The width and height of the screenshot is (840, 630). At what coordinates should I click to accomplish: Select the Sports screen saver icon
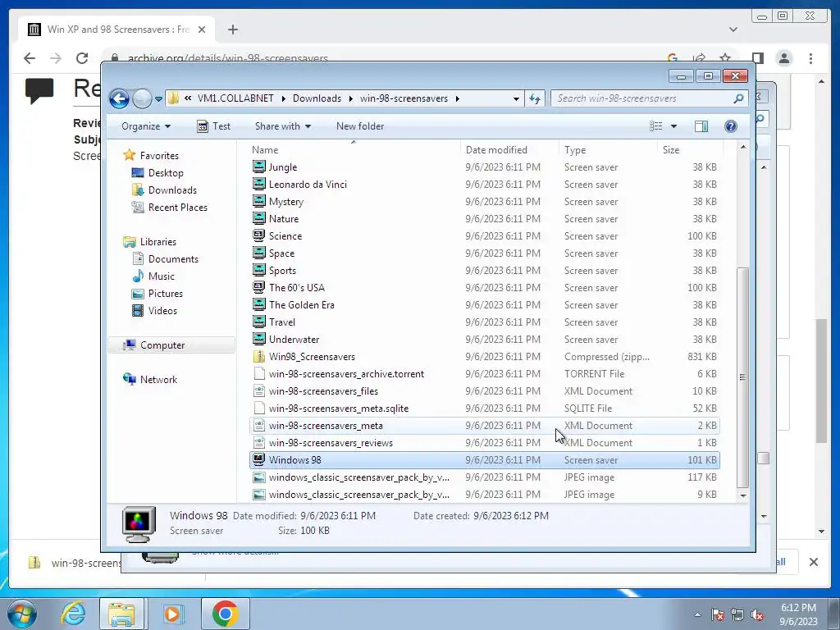[258, 271]
